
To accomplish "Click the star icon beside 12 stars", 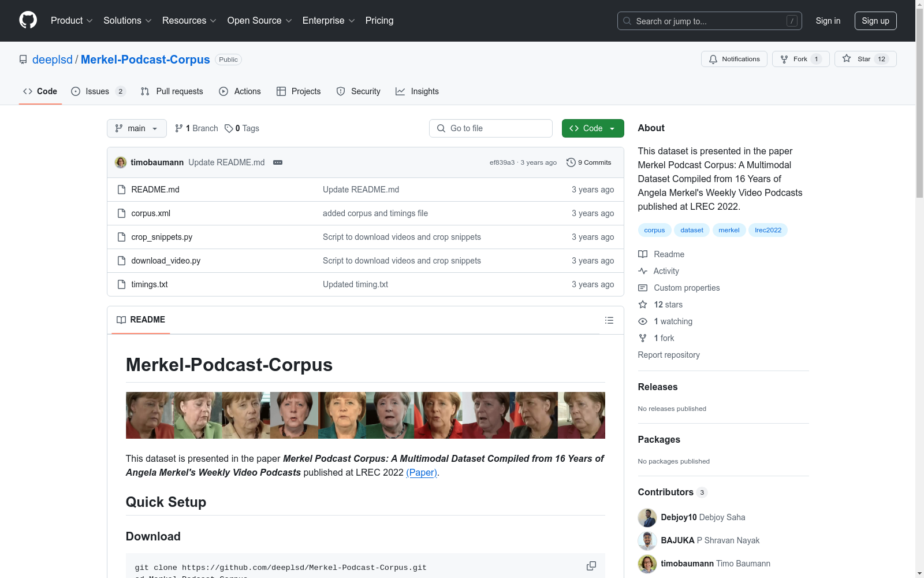I will (x=643, y=305).
